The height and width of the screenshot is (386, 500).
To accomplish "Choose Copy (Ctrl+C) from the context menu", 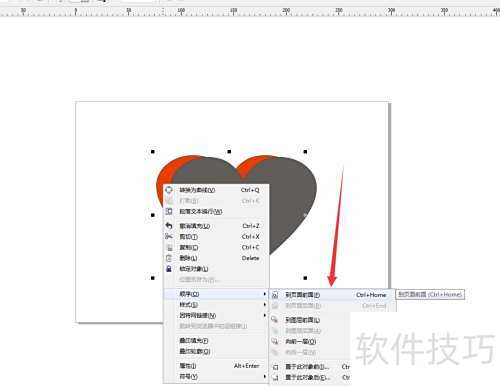I will 216,247.
